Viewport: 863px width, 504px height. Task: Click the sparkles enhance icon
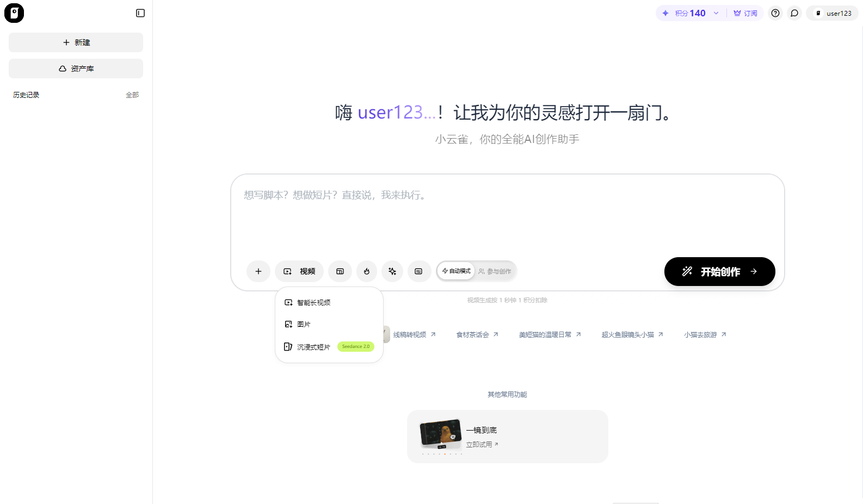point(392,271)
